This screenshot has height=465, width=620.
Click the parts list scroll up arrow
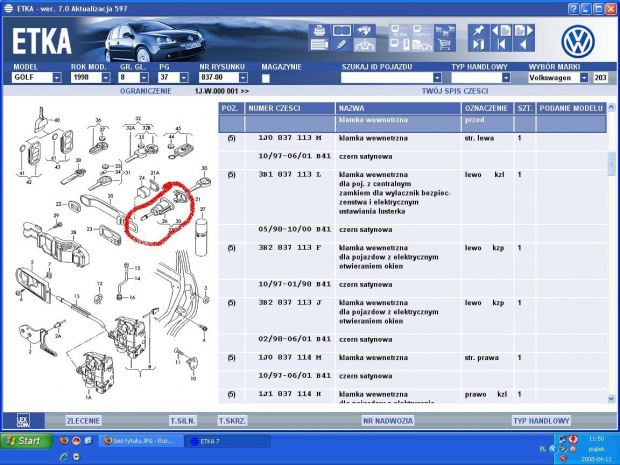pyautogui.click(x=611, y=107)
